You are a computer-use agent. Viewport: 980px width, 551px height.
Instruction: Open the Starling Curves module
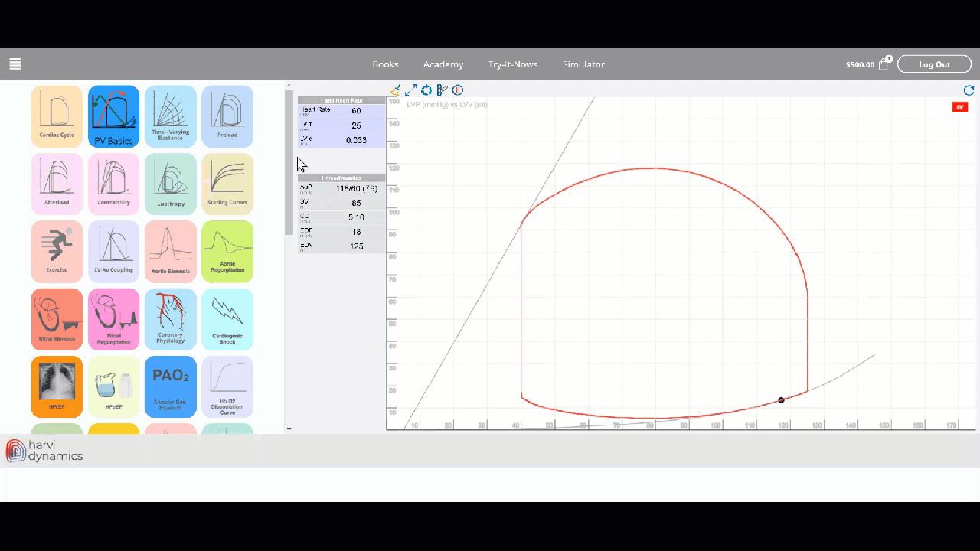point(227,184)
